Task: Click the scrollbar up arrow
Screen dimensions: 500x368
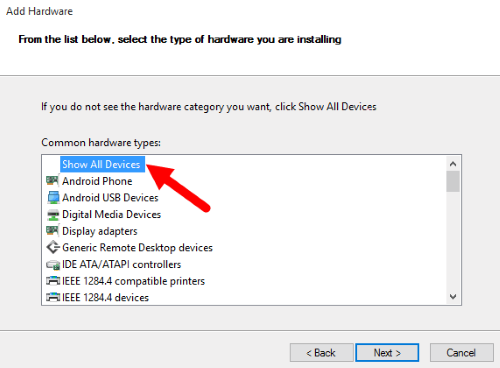Action: 453,164
